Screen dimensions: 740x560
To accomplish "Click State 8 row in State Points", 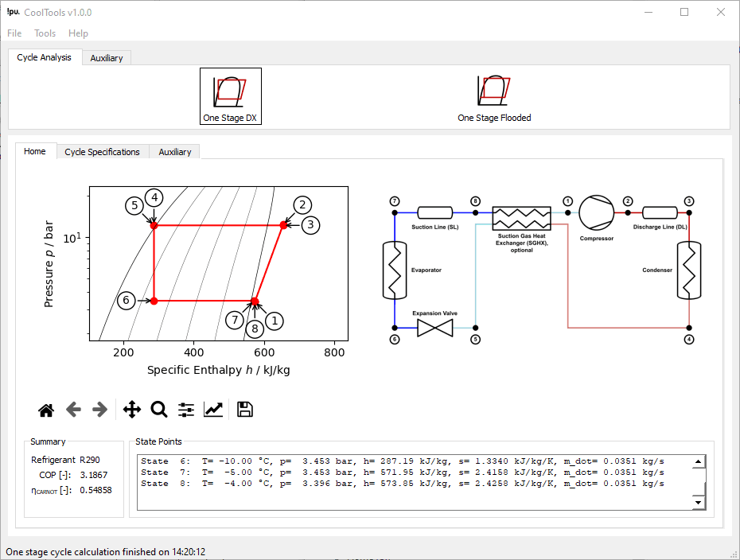I will tap(402, 484).
